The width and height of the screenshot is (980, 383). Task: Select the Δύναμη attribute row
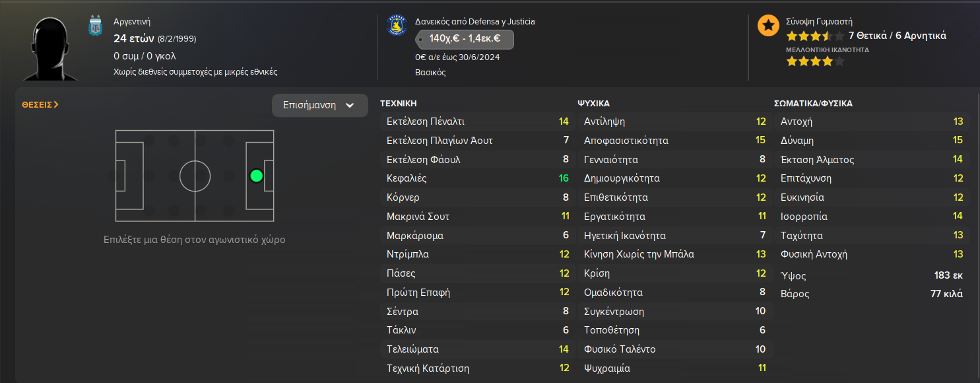pos(871,141)
